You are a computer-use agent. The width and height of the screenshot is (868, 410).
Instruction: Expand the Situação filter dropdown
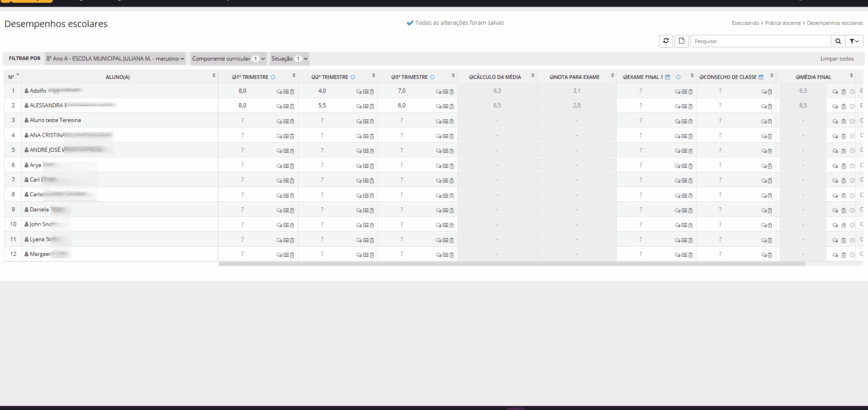[289, 59]
